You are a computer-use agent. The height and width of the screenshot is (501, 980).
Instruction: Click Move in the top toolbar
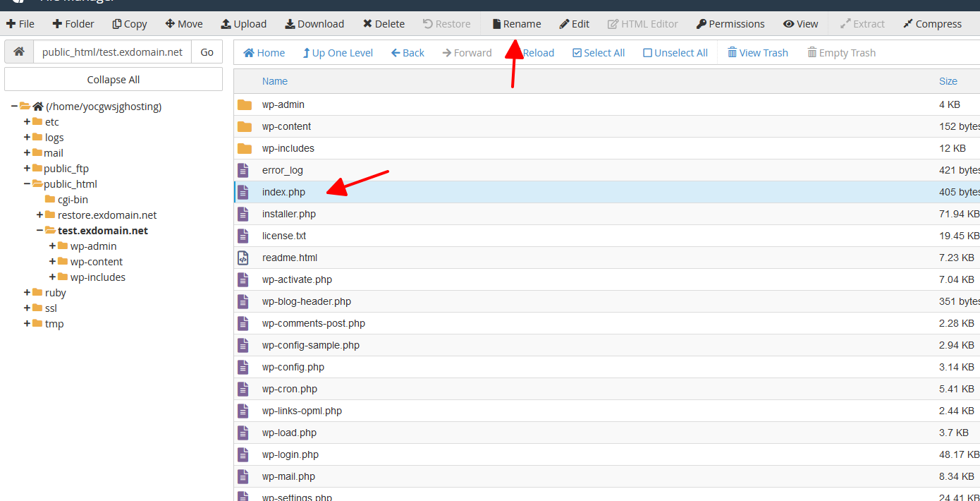(x=184, y=24)
